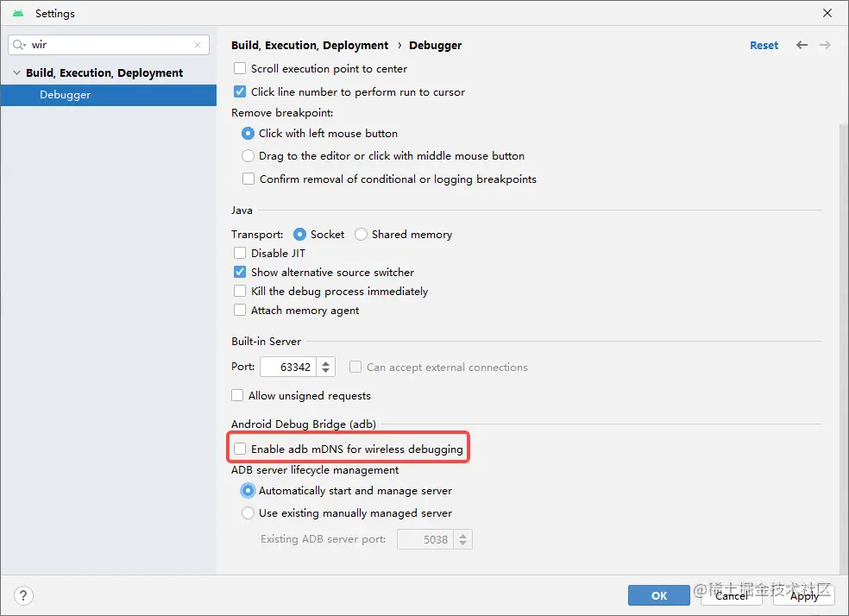Click the Debugger breadcrumb title
Screen dimensions: 849x616
436,46
